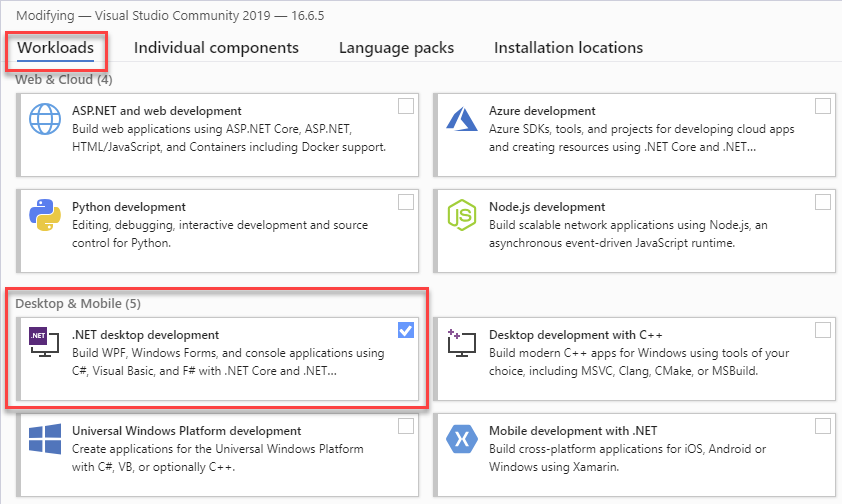The width and height of the screenshot is (842, 504).
Task: Enable the ASP.NET and web development checkbox
Action: [406, 106]
